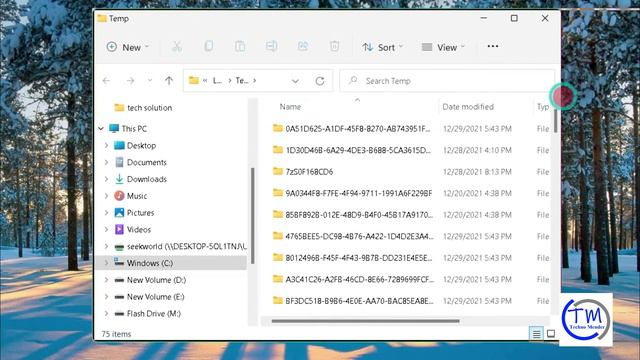
Task: Open Music from the sidebar
Action: point(131,196)
